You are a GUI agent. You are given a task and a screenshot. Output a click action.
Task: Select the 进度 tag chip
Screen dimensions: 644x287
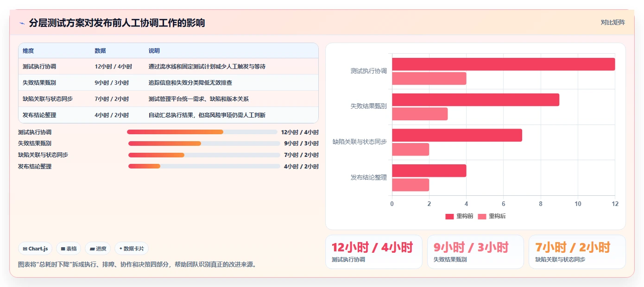coord(98,249)
